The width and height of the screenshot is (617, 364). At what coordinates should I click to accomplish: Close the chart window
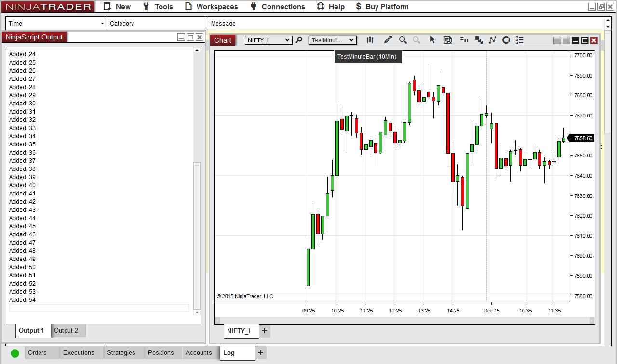click(594, 40)
